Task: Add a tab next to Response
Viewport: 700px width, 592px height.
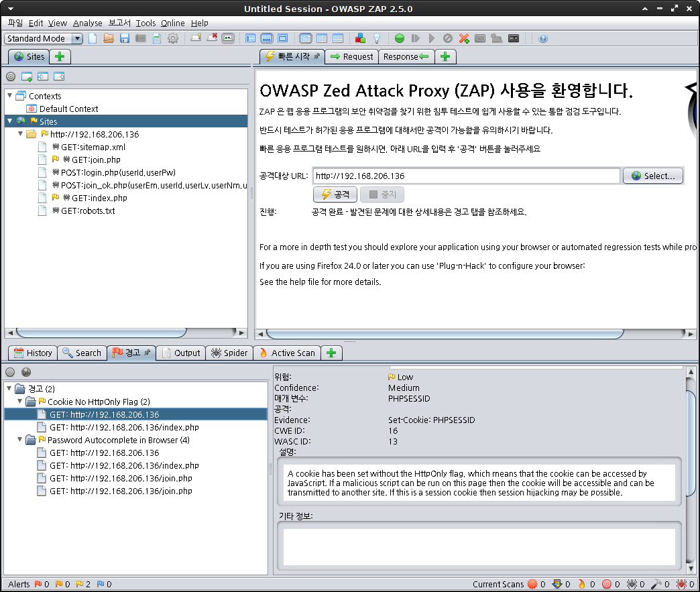Action: point(445,57)
